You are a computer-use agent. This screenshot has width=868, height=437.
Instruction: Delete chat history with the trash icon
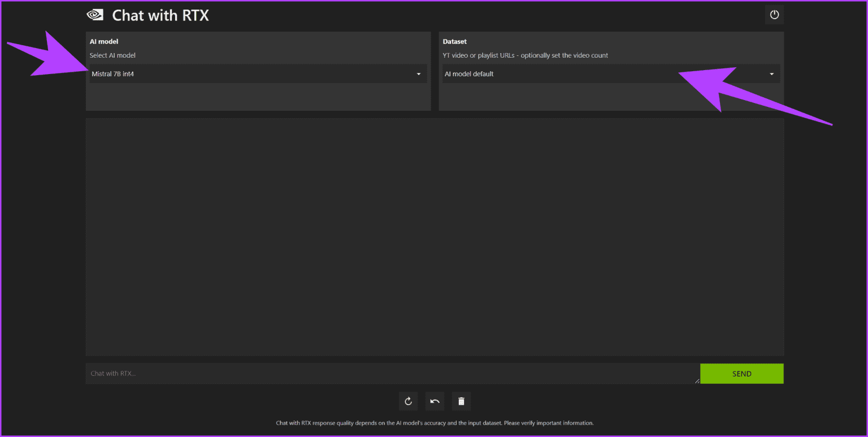[461, 401]
